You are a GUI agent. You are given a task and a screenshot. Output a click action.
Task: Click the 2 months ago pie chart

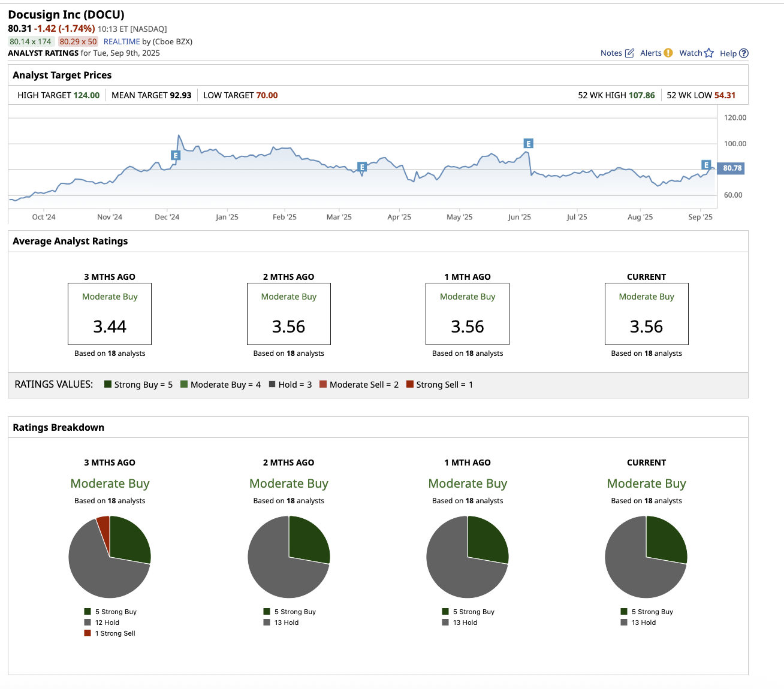(x=289, y=557)
